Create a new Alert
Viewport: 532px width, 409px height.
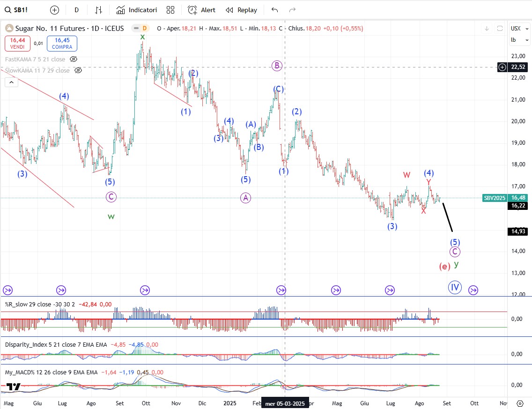(x=202, y=10)
